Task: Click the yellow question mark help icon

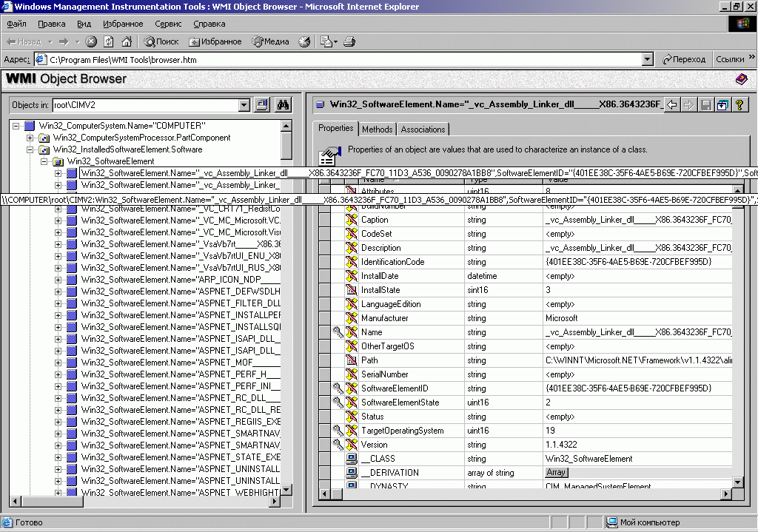Action: 739,104
